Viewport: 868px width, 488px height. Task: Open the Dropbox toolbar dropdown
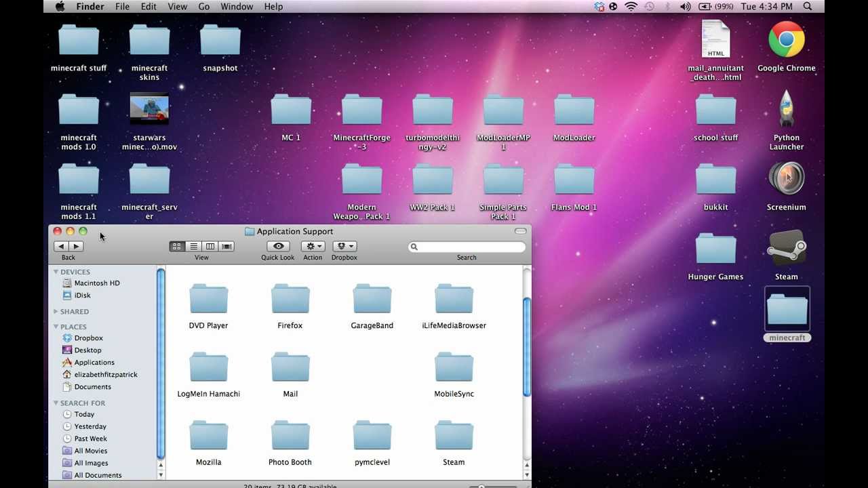tap(344, 246)
